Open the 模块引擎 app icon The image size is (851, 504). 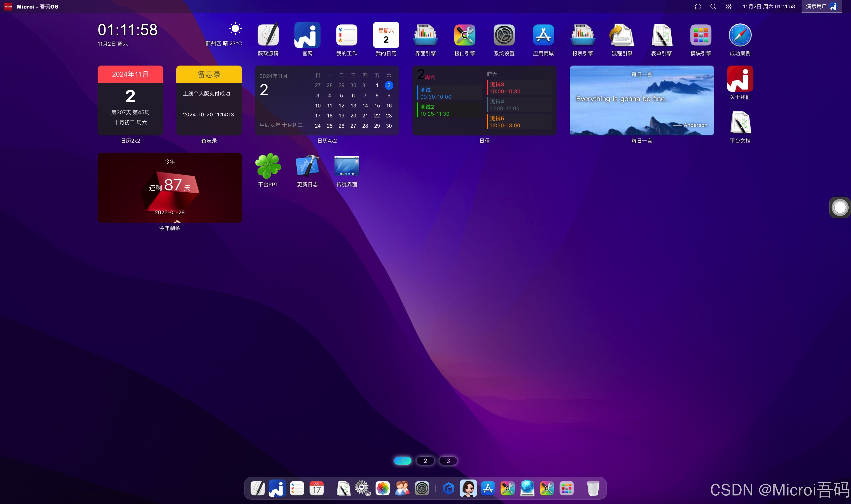pos(700,35)
